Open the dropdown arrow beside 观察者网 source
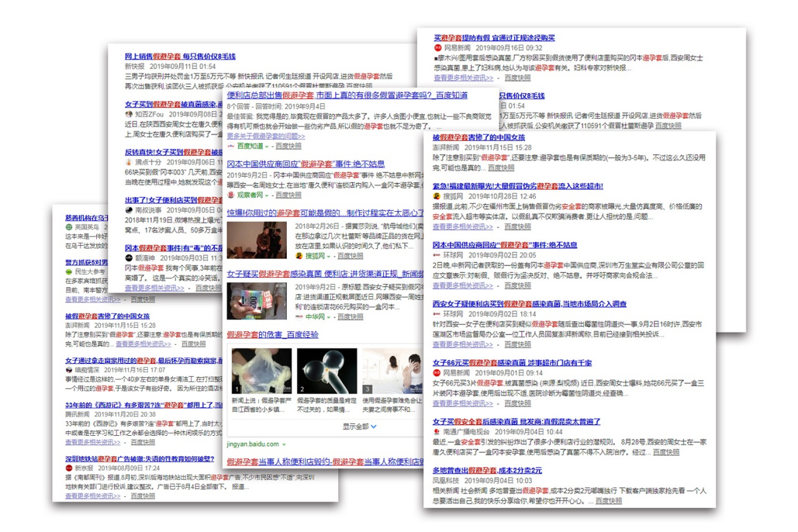Viewport: 798px width, 532px height. pyautogui.click(x=267, y=196)
